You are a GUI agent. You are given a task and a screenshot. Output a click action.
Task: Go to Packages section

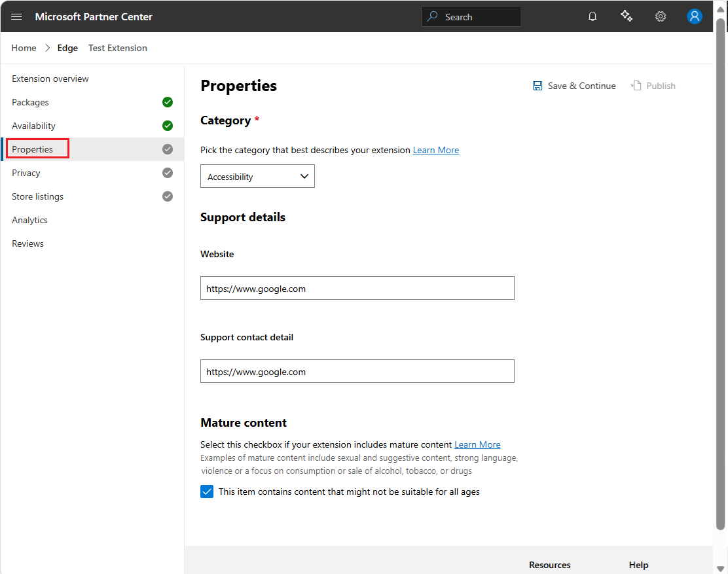coord(30,103)
